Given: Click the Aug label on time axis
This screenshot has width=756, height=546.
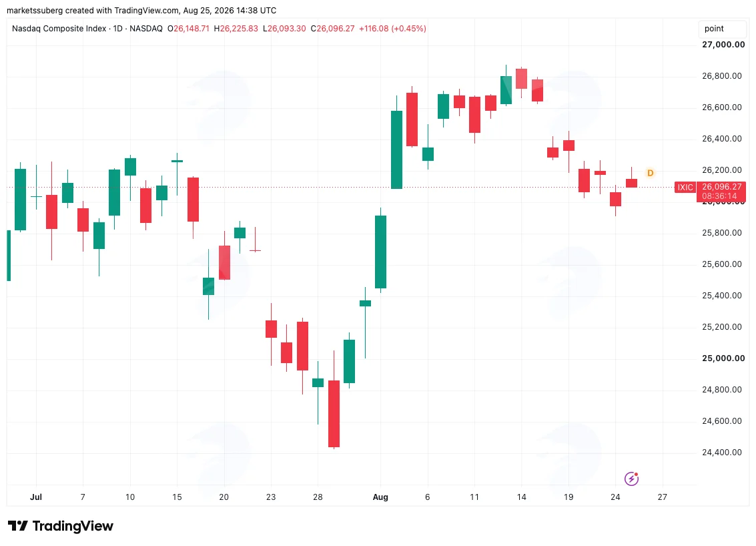Looking at the screenshot, I should tap(380, 497).
